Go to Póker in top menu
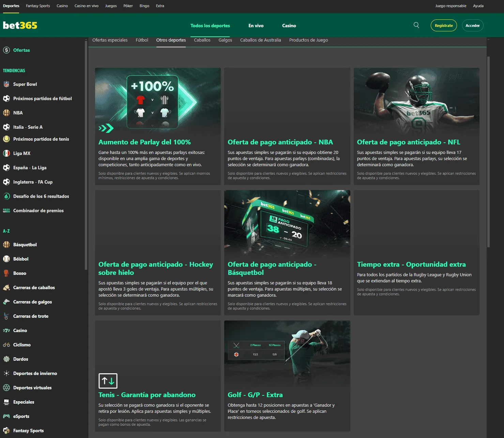 point(128,6)
